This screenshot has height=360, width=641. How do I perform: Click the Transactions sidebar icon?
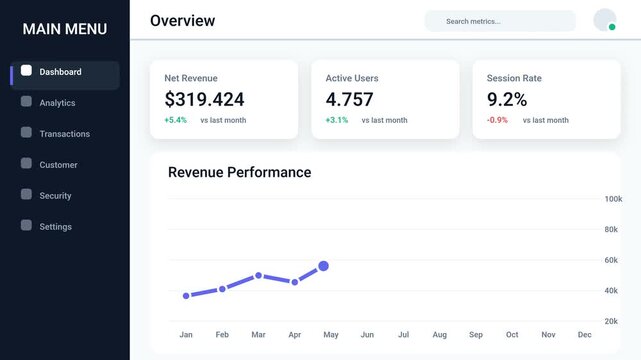coord(26,132)
